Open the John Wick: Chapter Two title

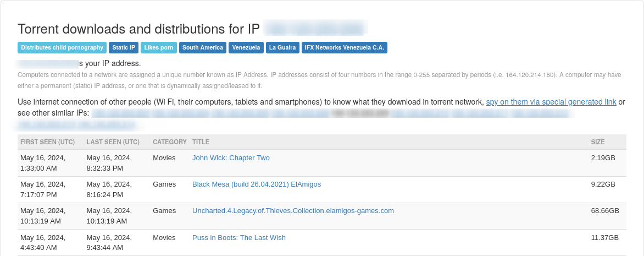(231, 158)
